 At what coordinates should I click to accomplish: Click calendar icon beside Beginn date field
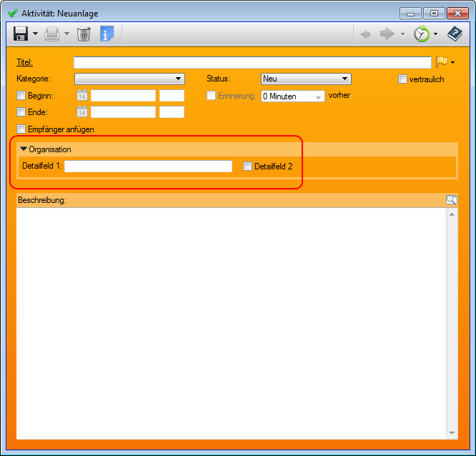pos(82,96)
